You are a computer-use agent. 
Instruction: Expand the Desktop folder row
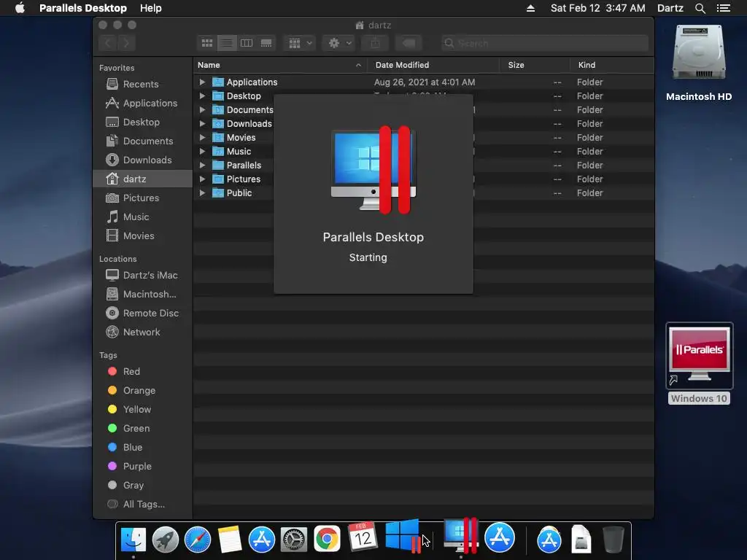[x=202, y=96]
